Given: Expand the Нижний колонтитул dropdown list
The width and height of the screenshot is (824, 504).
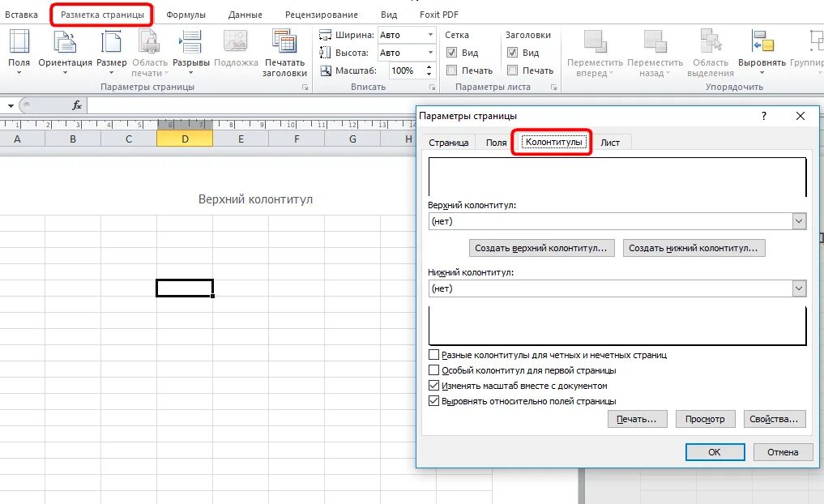Looking at the screenshot, I should click(x=799, y=288).
